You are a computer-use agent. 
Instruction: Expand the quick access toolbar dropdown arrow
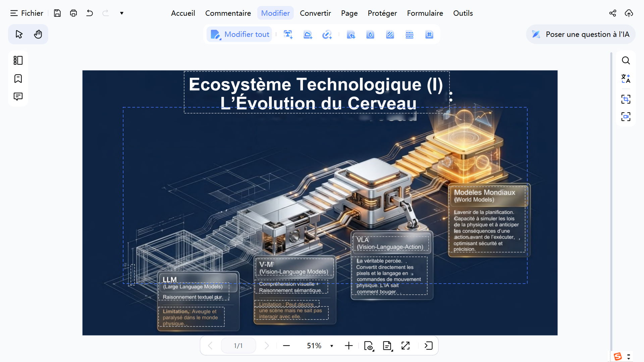122,13
